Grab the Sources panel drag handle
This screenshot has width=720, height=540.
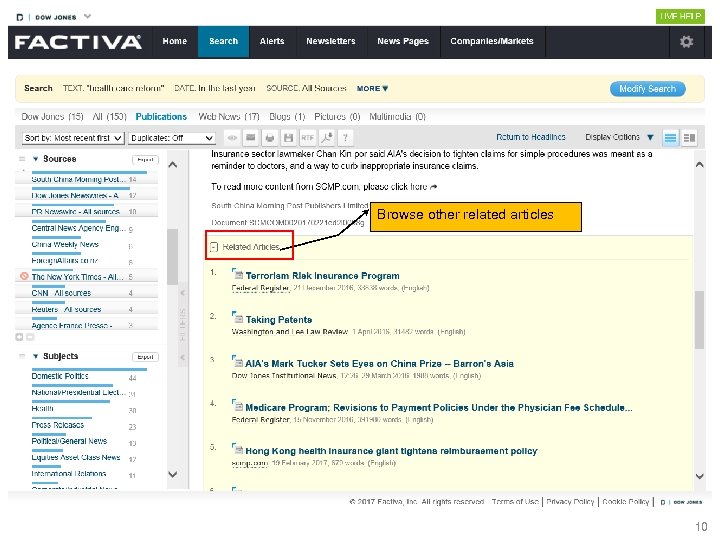pos(22,159)
